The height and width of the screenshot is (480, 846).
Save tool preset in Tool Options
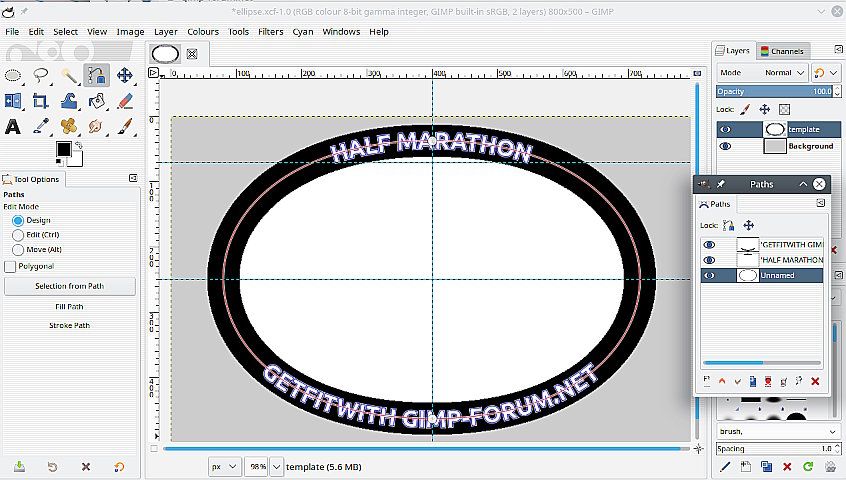tap(19, 467)
